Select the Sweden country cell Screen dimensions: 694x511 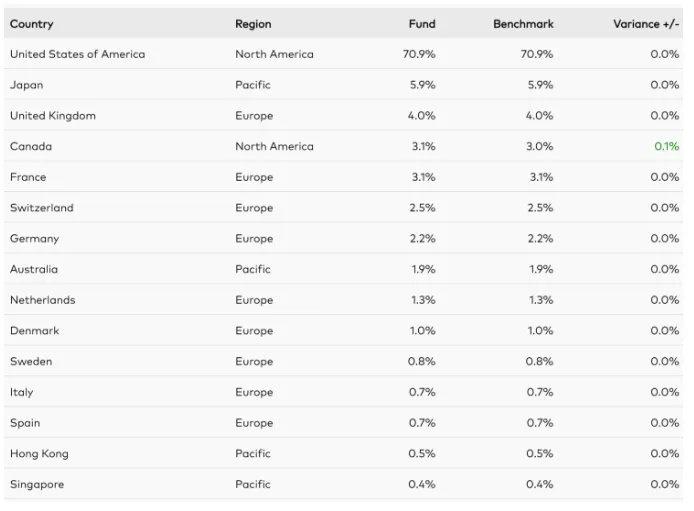pos(31,362)
